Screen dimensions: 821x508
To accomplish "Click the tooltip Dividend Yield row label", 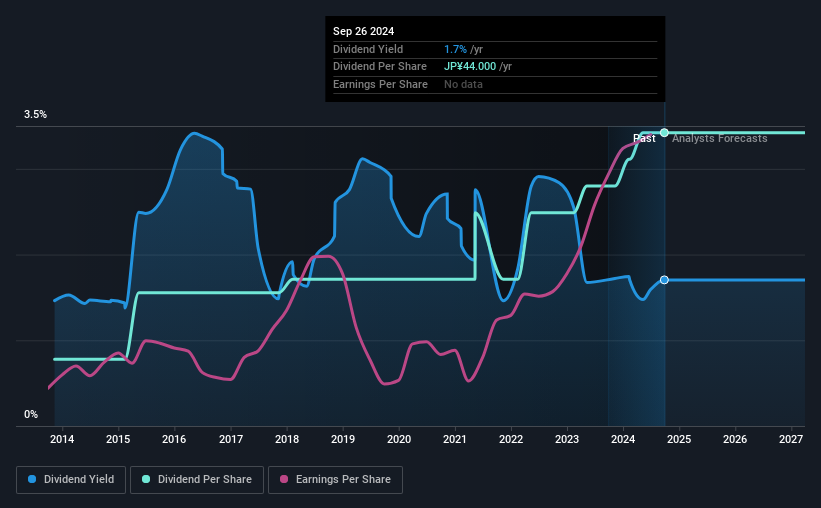I will click(368, 49).
